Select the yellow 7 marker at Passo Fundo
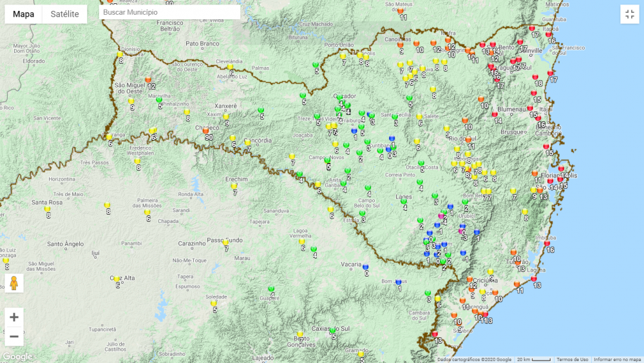The height and width of the screenshot is (363, 644). click(x=226, y=242)
